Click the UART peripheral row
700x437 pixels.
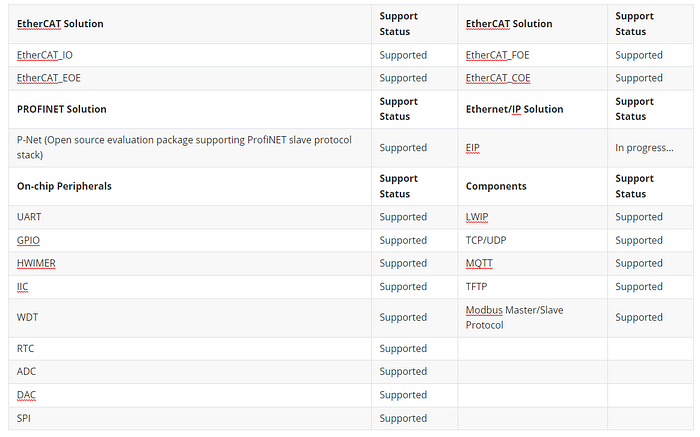(29, 217)
